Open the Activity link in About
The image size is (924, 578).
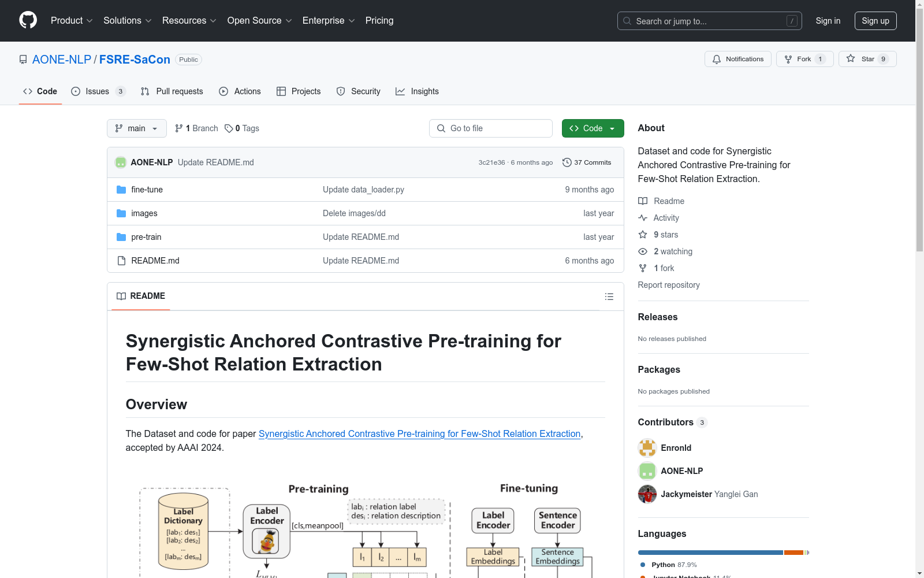658,218
